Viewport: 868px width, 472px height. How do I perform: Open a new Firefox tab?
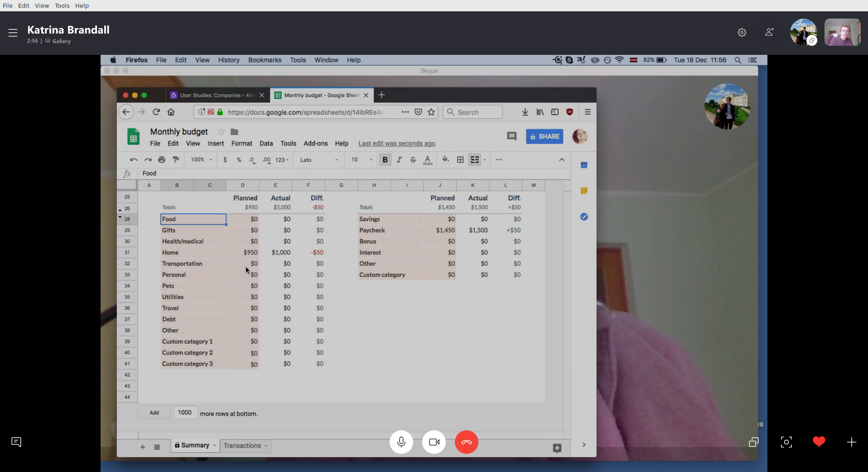(381, 95)
